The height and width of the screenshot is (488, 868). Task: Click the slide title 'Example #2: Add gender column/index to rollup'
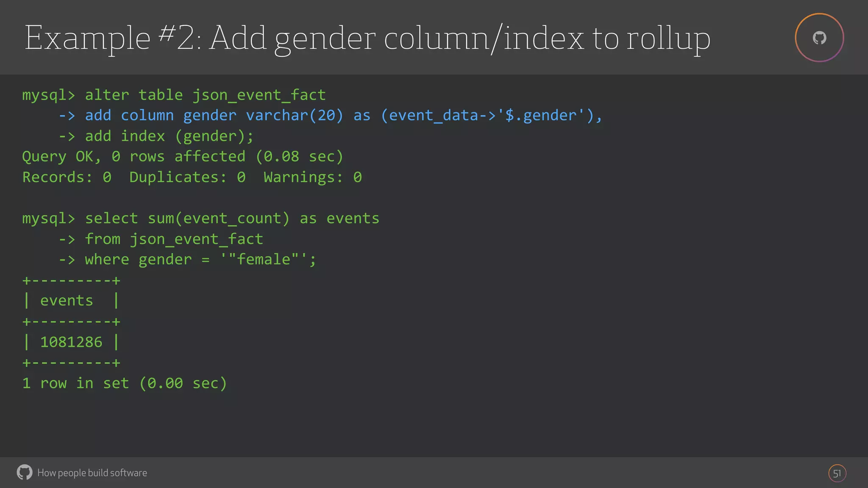[367, 39]
